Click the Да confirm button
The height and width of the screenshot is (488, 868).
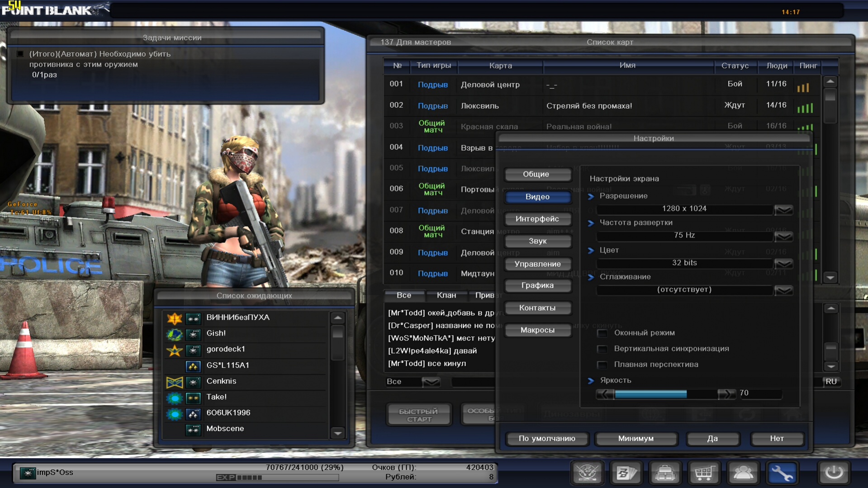(x=712, y=438)
